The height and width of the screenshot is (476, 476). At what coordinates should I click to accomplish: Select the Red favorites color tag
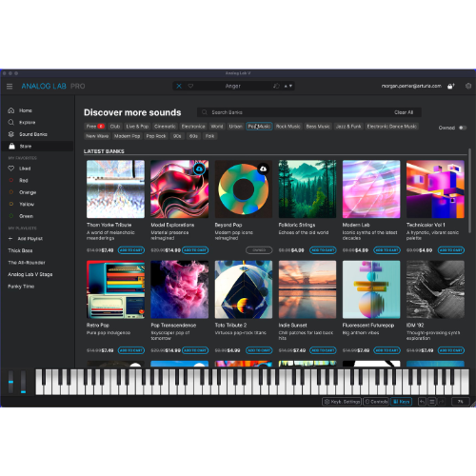(x=24, y=180)
